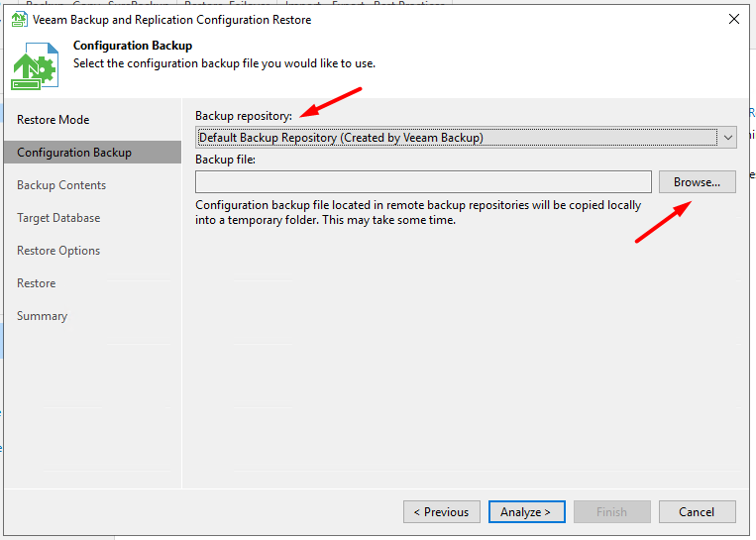Click the Analyze button

tap(526, 511)
